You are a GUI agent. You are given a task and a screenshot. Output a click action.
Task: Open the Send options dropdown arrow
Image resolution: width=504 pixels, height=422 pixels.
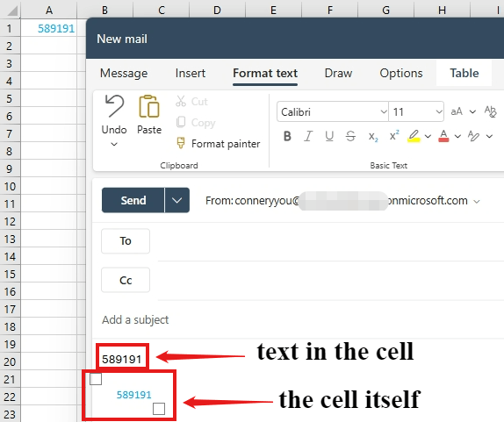176,200
